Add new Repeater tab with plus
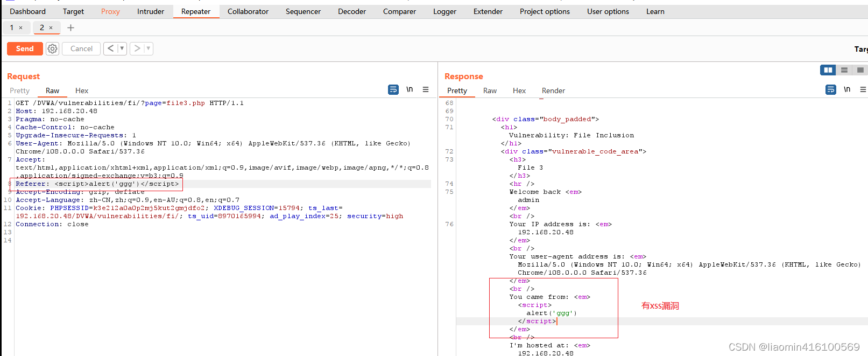The width and height of the screenshot is (868, 356). click(x=70, y=28)
